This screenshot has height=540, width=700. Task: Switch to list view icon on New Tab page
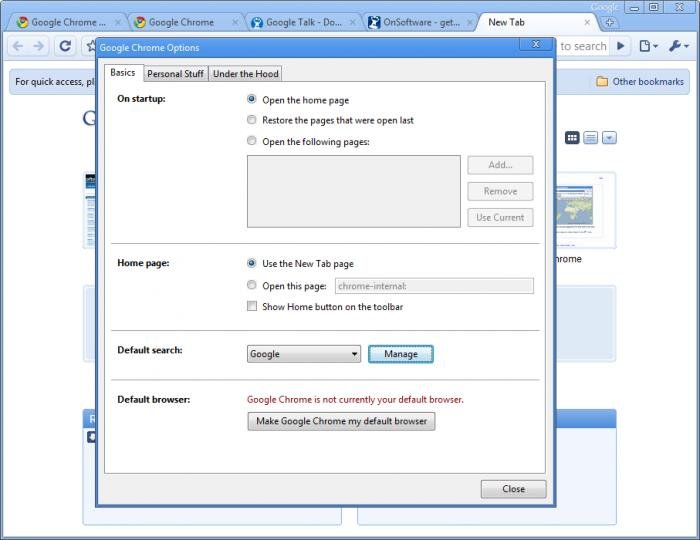tap(590, 137)
